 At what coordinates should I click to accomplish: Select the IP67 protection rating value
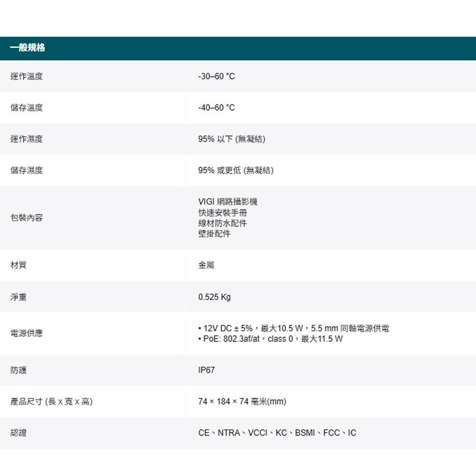(x=207, y=370)
